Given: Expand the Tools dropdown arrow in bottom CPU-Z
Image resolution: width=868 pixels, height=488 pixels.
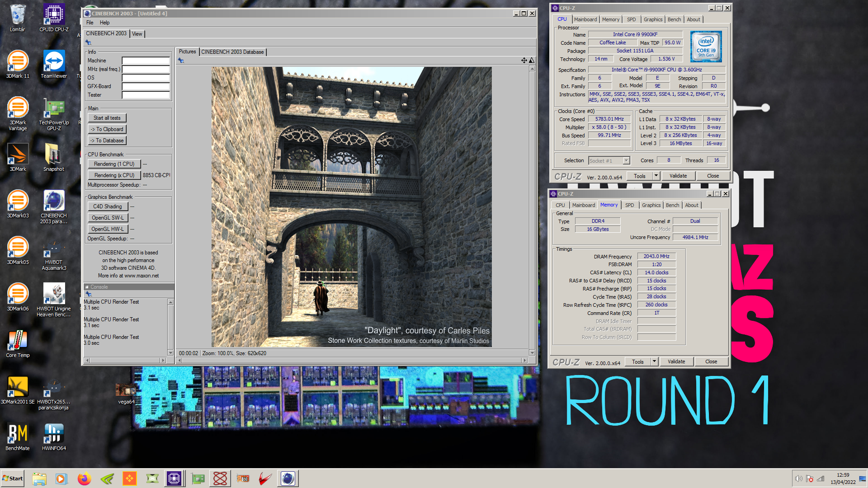Looking at the screenshot, I should (655, 361).
